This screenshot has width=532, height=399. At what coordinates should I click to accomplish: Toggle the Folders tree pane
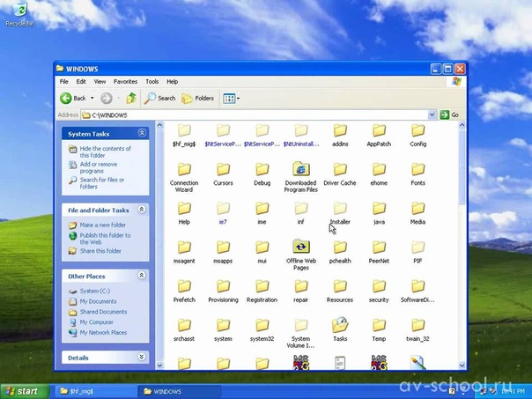coord(197,99)
